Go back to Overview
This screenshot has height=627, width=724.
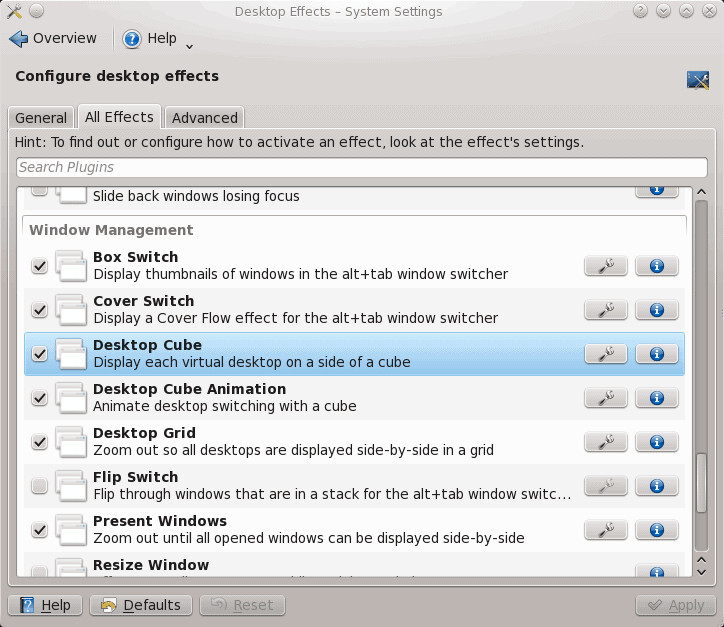(53, 39)
